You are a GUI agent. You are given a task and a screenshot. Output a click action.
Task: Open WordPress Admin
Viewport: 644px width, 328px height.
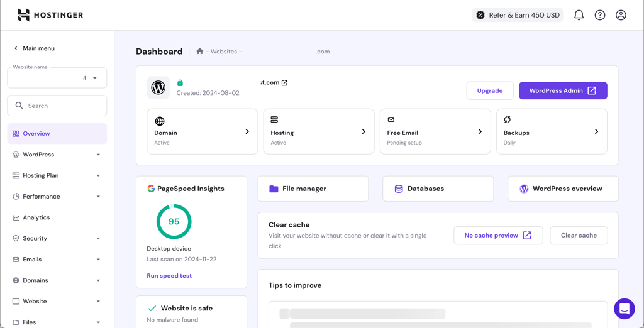563,90
